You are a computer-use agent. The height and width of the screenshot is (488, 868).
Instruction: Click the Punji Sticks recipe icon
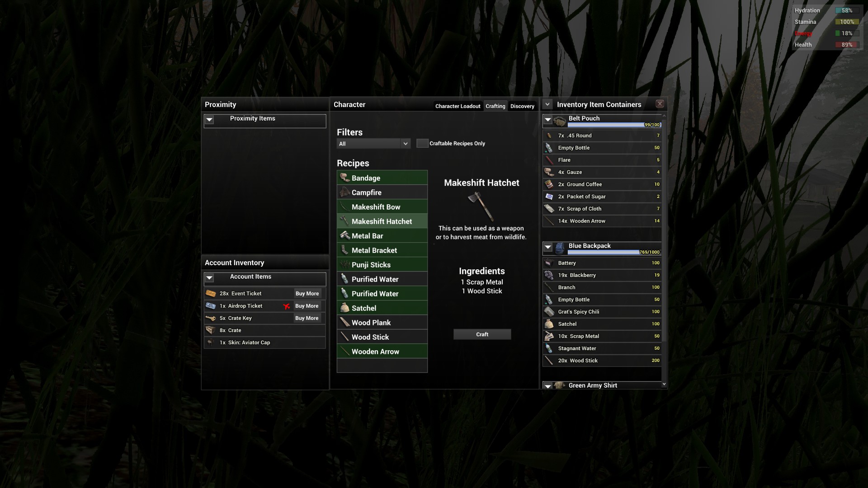(x=344, y=264)
